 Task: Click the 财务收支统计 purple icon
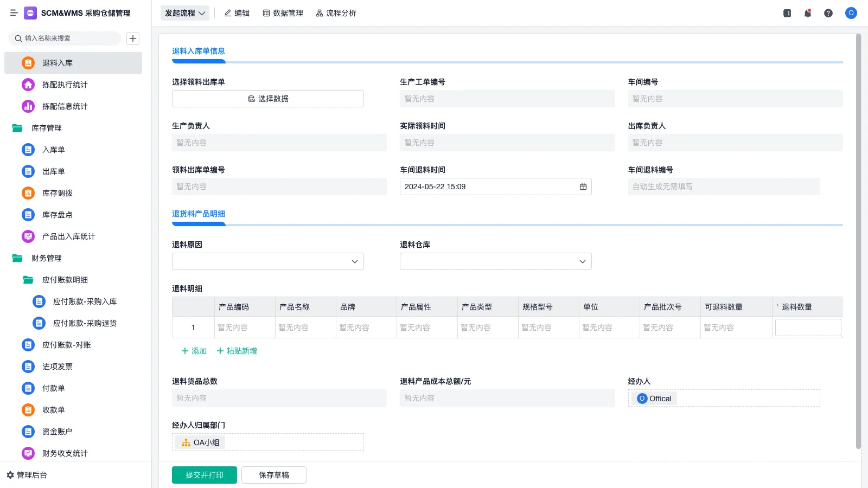28,453
